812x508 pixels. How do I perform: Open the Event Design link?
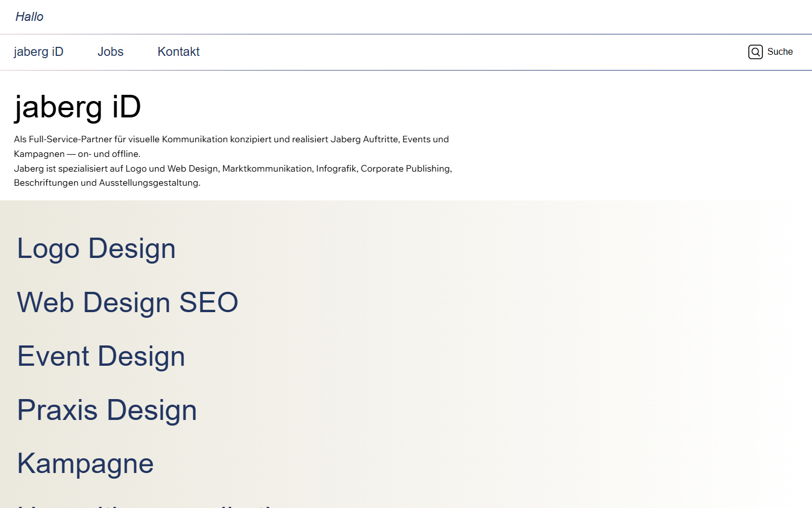(x=101, y=356)
